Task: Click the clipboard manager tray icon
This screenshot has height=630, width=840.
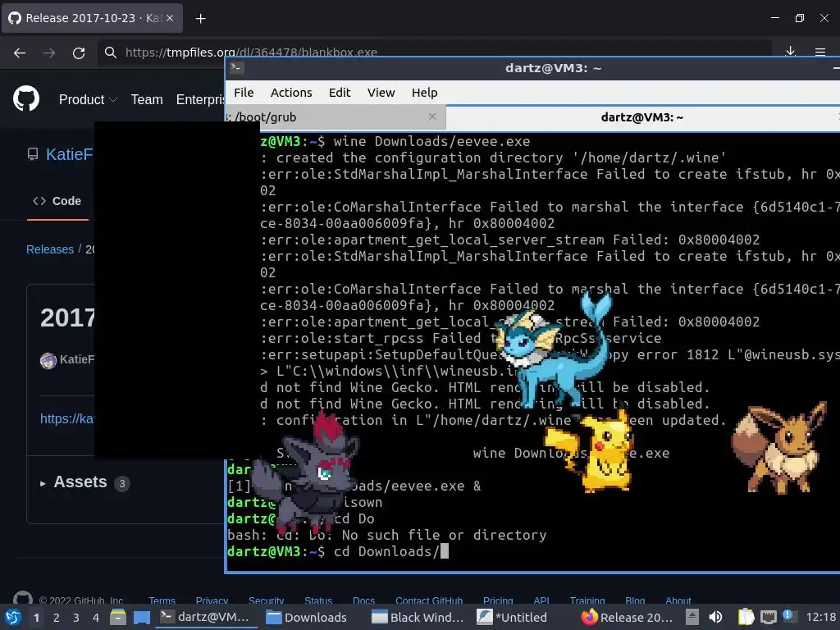Action: [746, 617]
